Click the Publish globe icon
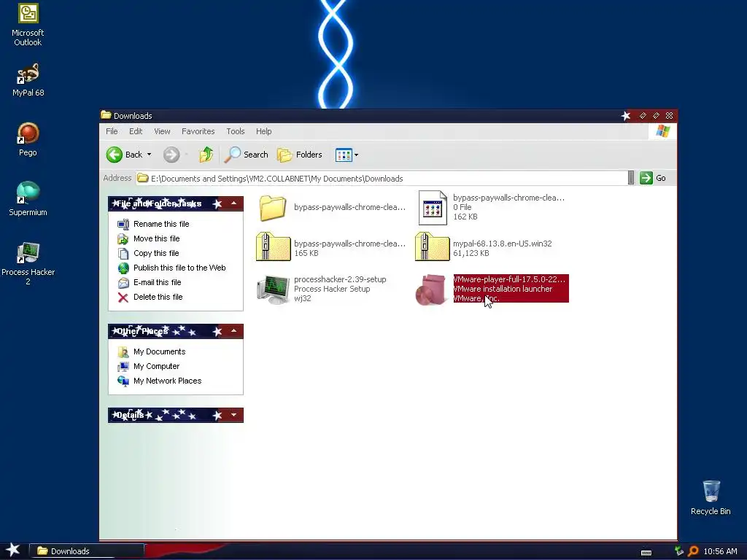The image size is (747, 560). point(123,268)
